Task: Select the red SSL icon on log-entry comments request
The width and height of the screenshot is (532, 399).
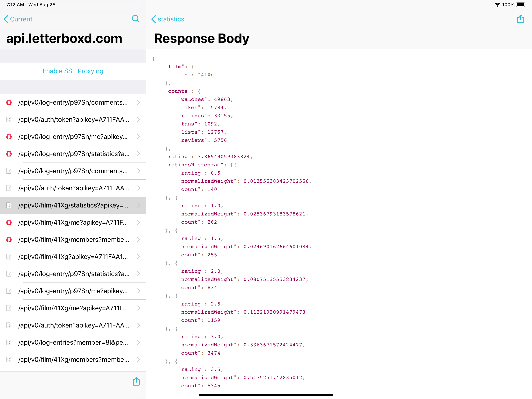Action: (9, 102)
